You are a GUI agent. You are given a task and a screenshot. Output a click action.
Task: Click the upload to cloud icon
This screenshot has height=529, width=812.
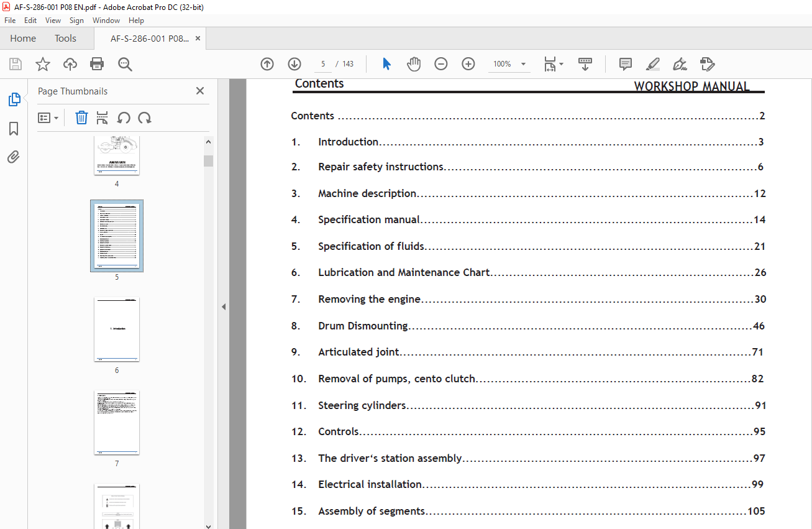70,64
